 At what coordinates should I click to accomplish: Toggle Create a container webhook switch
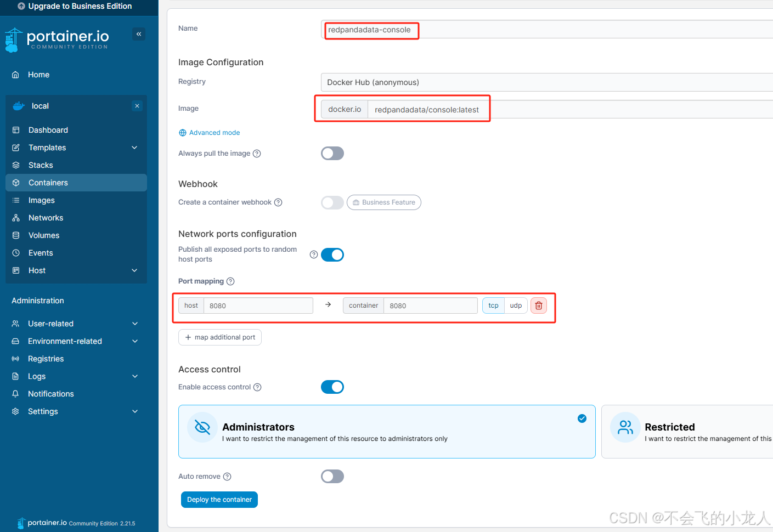point(332,202)
